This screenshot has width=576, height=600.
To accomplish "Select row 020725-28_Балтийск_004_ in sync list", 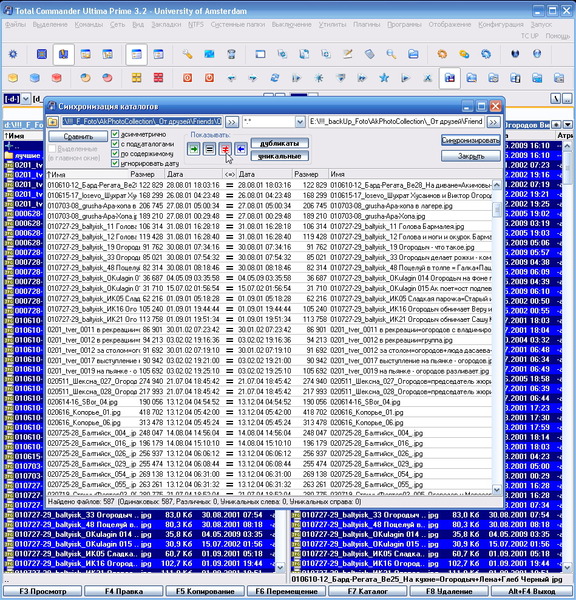I will click(269, 433).
